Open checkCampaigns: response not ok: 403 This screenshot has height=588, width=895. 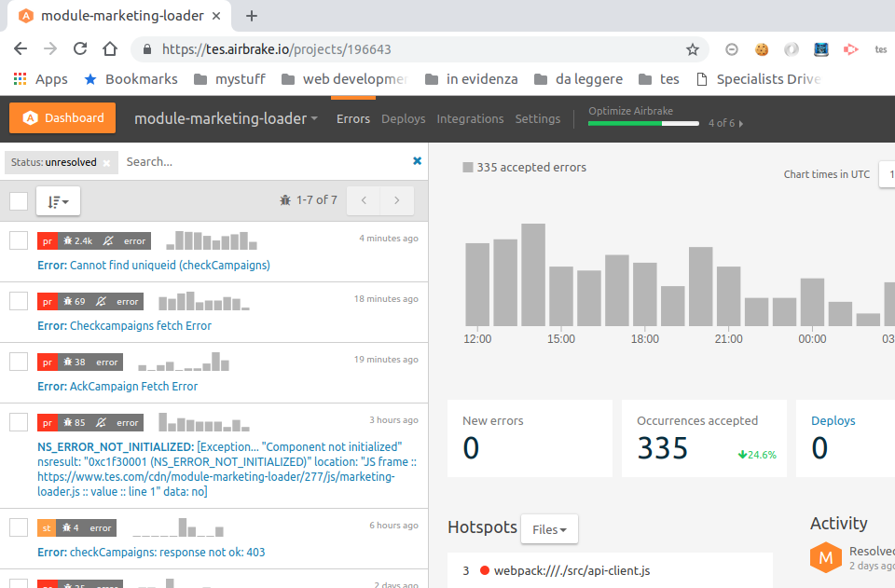(x=151, y=552)
